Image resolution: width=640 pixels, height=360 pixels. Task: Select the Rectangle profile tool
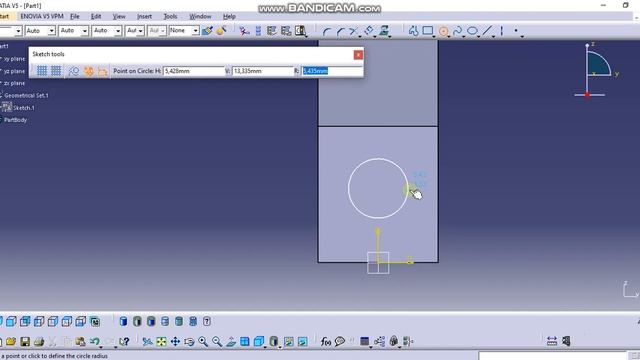click(428, 31)
